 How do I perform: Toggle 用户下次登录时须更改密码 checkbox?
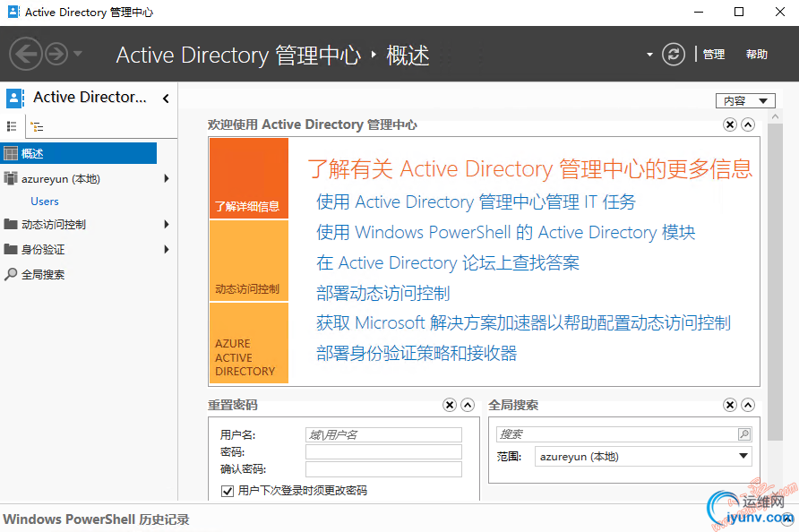[227, 491]
